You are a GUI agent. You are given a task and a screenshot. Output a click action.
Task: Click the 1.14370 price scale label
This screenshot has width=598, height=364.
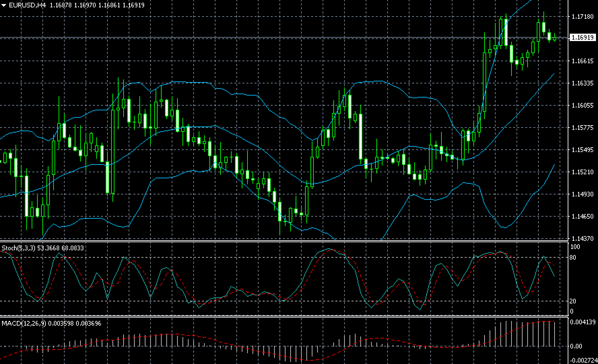(583, 239)
